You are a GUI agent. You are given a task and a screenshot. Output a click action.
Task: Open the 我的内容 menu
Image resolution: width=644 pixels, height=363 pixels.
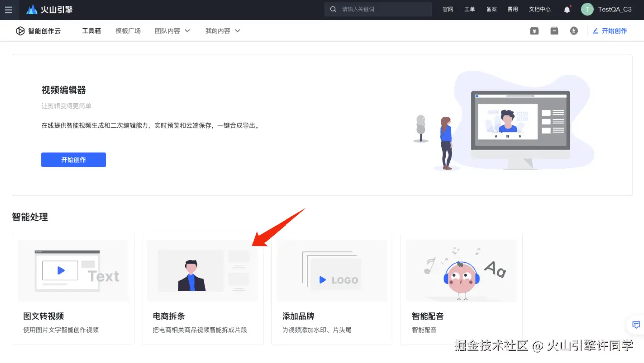(x=218, y=31)
